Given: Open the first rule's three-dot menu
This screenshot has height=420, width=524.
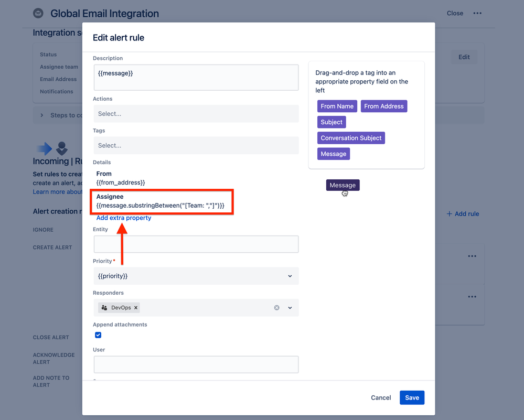Looking at the screenshot, I should click(472, 256).
